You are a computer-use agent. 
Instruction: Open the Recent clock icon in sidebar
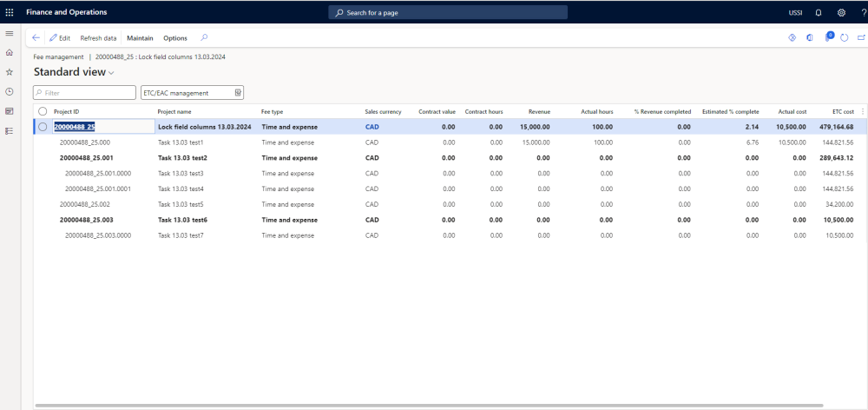click(x=10, y=91)
